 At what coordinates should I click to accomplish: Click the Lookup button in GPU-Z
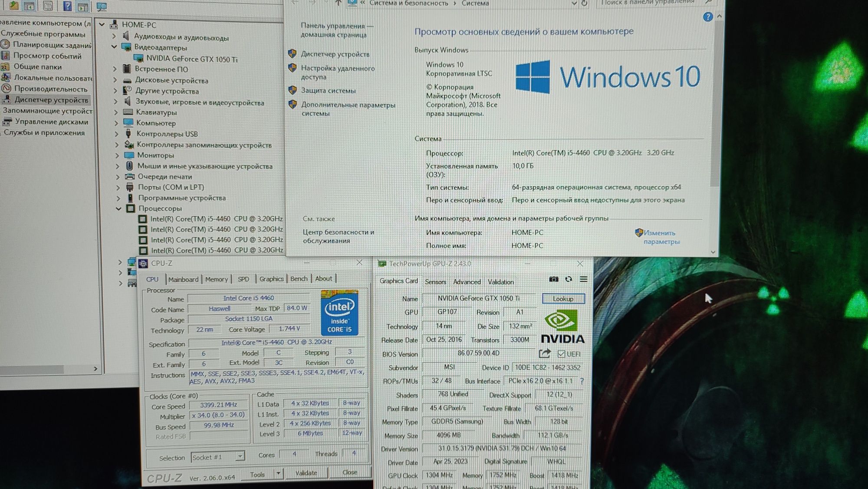coord(563,299)
